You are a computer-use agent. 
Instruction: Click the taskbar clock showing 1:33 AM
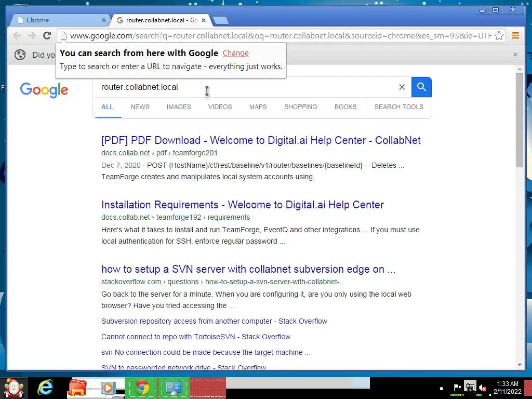click(x=507, y=388)
